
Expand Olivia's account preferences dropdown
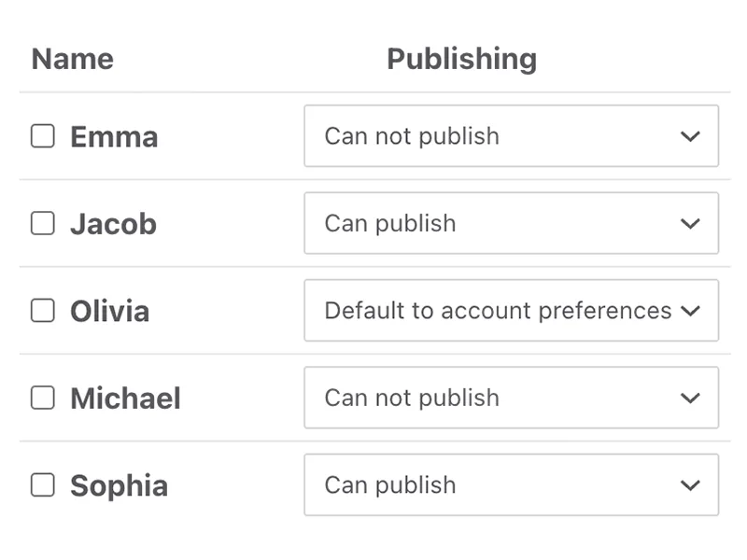[512, 311]
